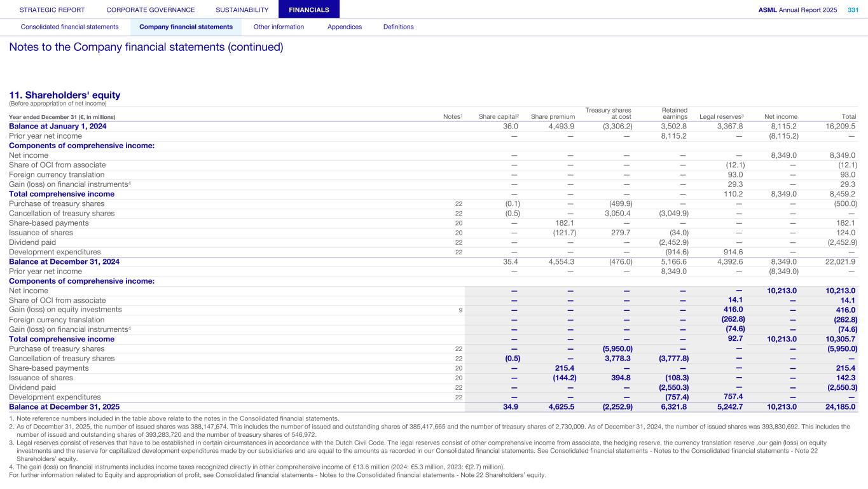Switch to the Corporate Governance tab
This screenshot has height=489, width=868.
151,10
